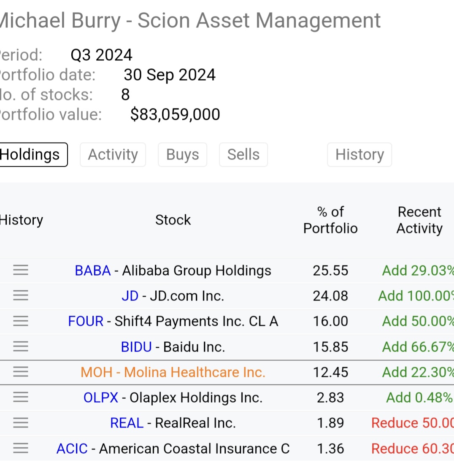Open the History tab
The image size is (454, 476).
[359, 154]
